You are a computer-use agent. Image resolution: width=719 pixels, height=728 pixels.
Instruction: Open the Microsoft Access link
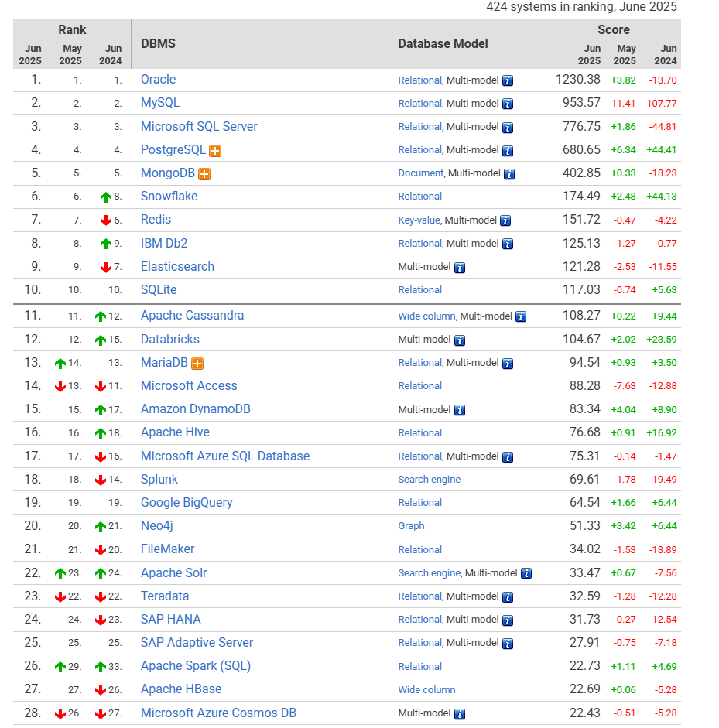tap(189, 386)
